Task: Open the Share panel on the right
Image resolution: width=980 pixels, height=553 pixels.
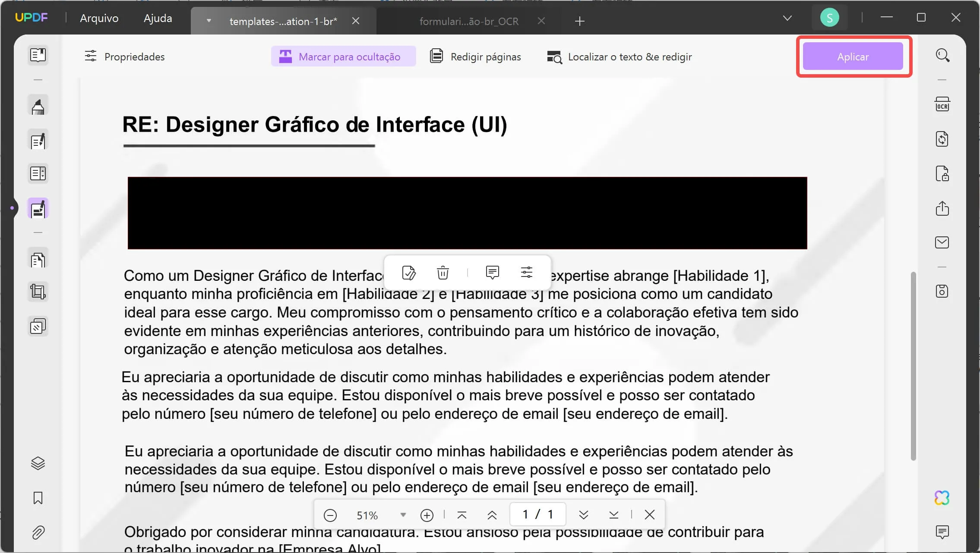Action: point(943,209)
